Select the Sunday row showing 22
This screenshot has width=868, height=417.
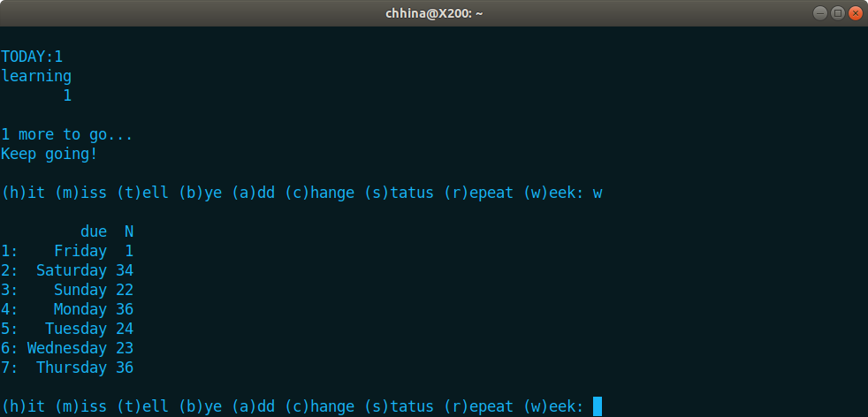tap(67, 290)
